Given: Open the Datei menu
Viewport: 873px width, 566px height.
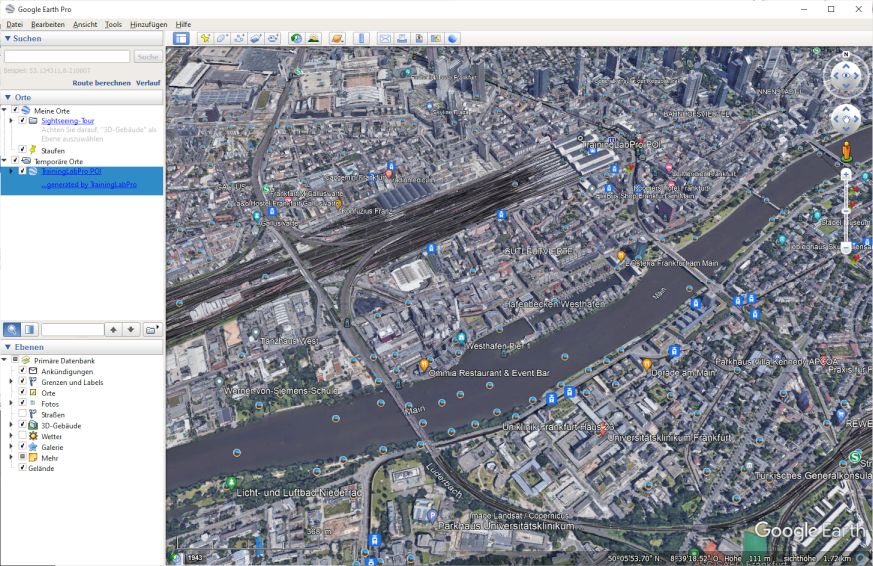Looking at the screenshot, I should 14,24.
